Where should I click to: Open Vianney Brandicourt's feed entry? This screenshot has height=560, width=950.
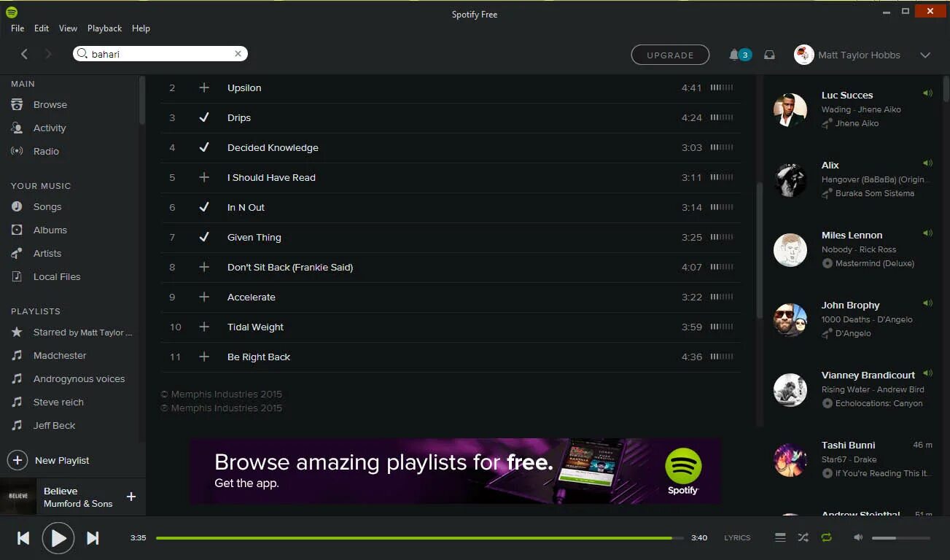(852, 389)
